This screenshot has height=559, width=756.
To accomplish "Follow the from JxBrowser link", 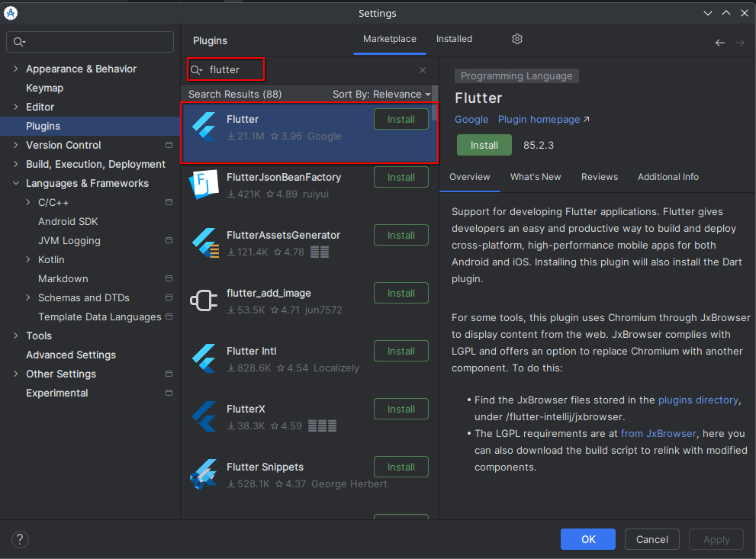I will coord(658,434).
